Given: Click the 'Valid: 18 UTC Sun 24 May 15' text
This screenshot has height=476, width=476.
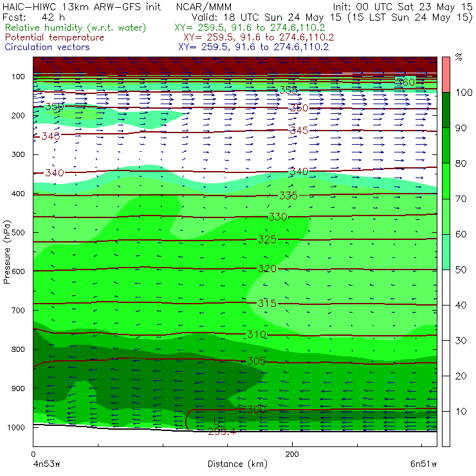Looking at the screenshot, I should (x=266, y=17).
